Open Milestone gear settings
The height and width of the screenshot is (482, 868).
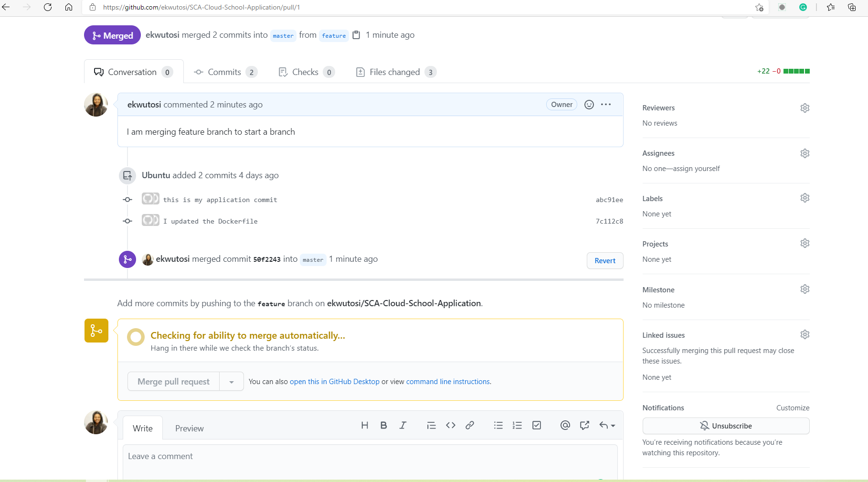805,289
